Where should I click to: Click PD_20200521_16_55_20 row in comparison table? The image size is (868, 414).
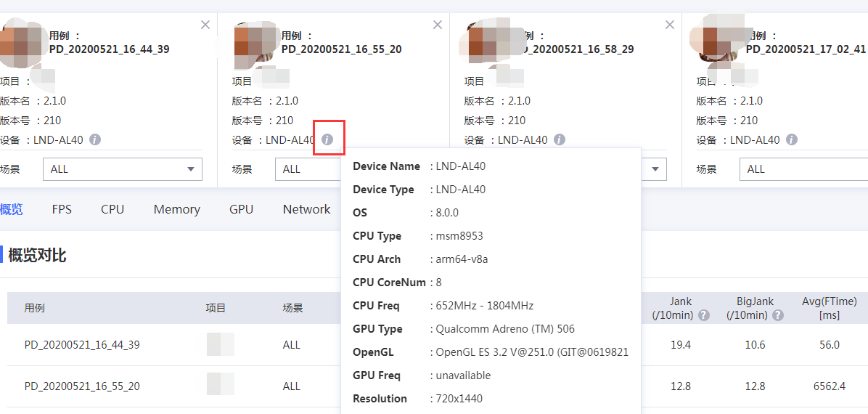[82, 386]
